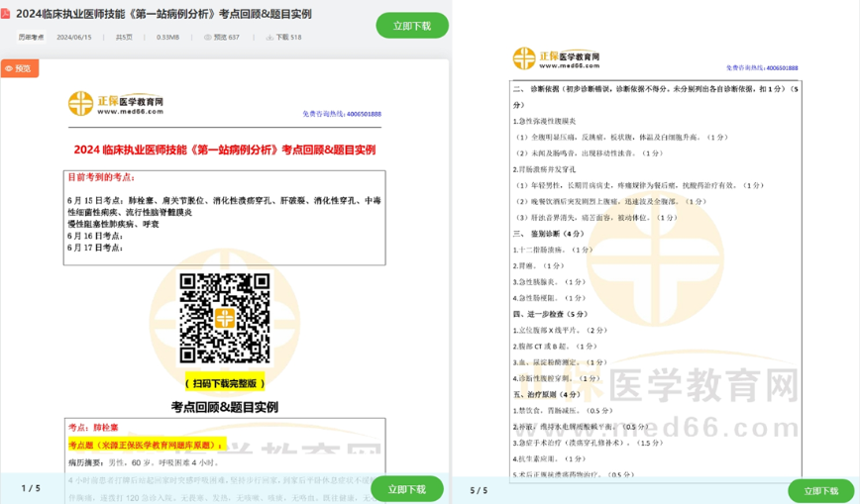Click the document title text in the header

[163, 14]
